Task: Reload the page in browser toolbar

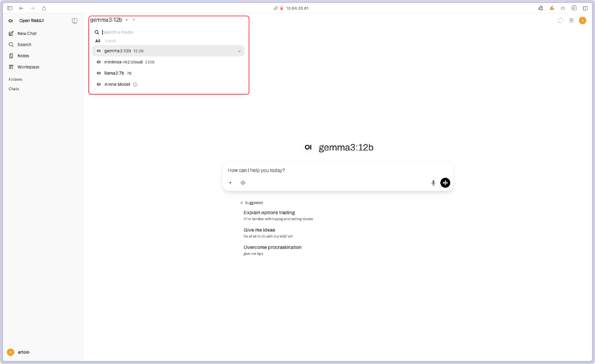Action: (44, 8)
